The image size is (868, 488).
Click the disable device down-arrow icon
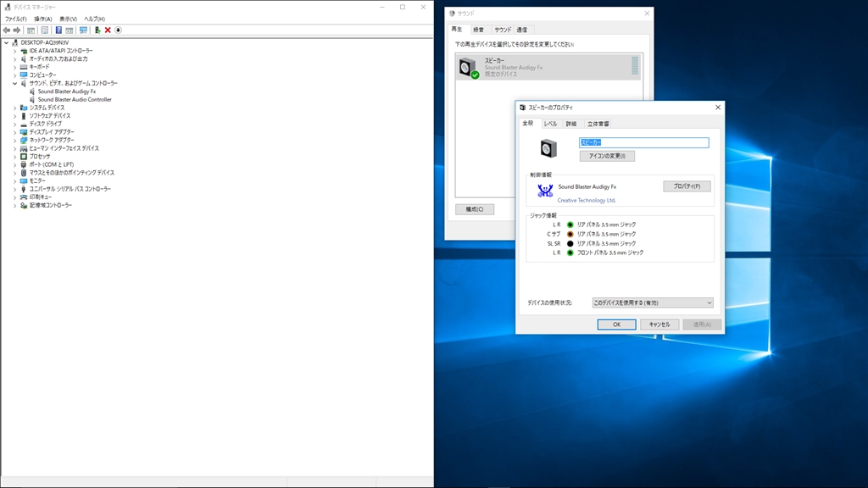pos(118,30)
